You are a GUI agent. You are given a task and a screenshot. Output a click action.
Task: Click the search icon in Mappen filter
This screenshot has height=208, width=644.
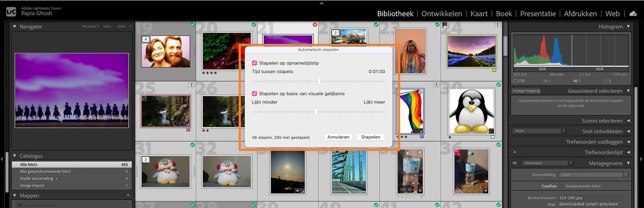pyautogui.click(x=19, y=205)
